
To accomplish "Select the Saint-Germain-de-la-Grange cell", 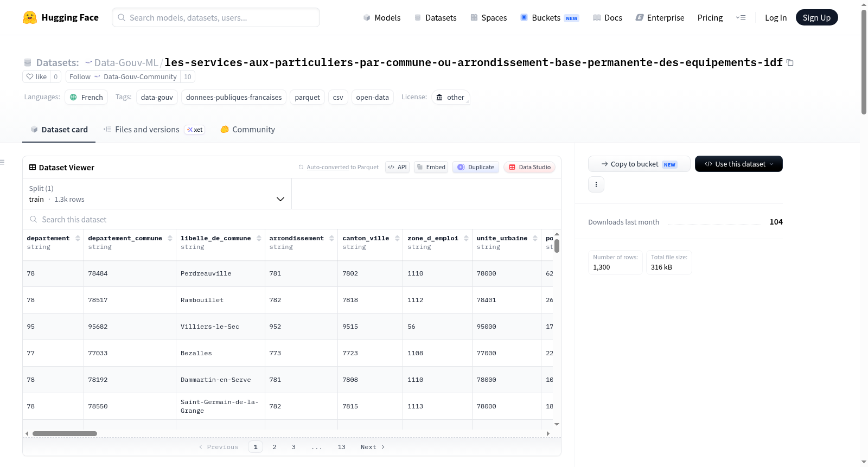I will point(220,406).
